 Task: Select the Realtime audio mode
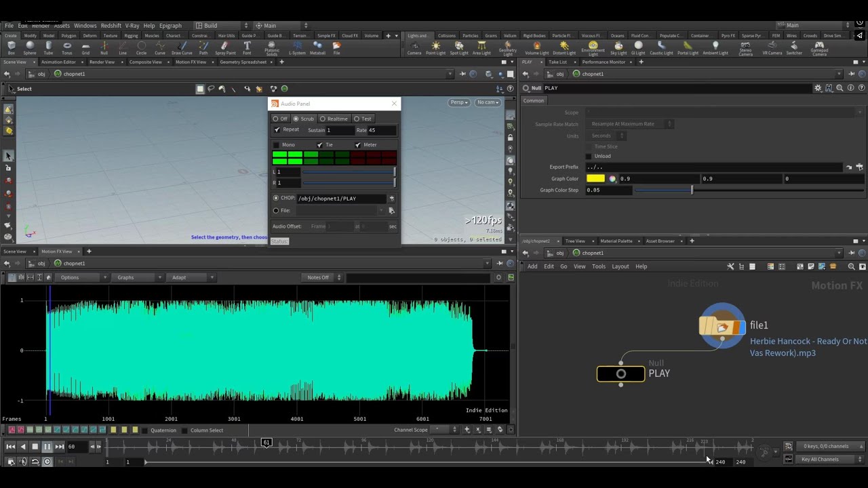click(x=334, y=119)
